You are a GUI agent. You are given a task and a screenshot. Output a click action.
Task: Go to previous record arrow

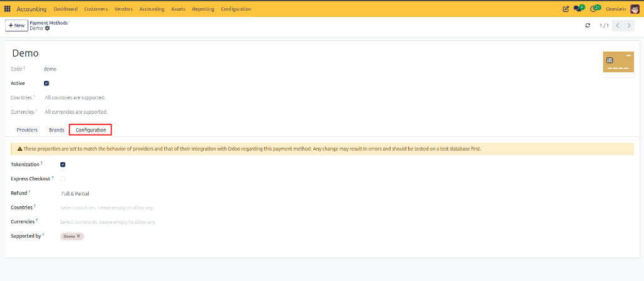pyautogui.click(x=618, y=26)
